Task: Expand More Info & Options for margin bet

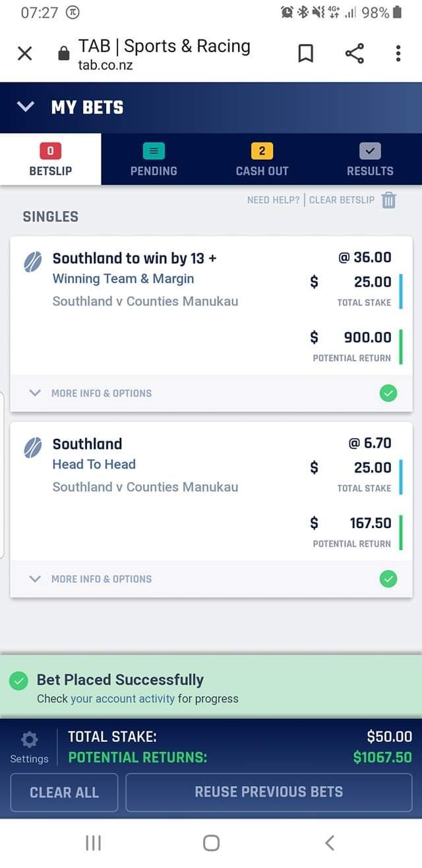Action: pos(92,393)
